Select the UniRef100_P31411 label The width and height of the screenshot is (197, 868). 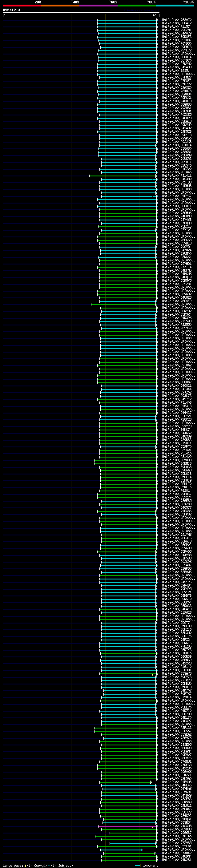click(177, 176)
